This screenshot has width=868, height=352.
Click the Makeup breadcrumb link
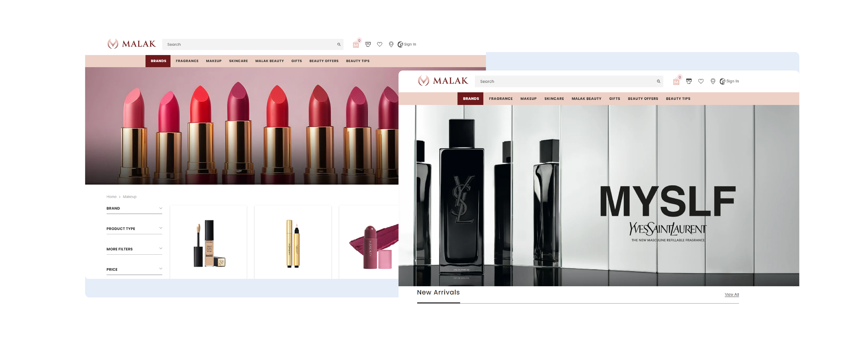(x=129, y=197)
